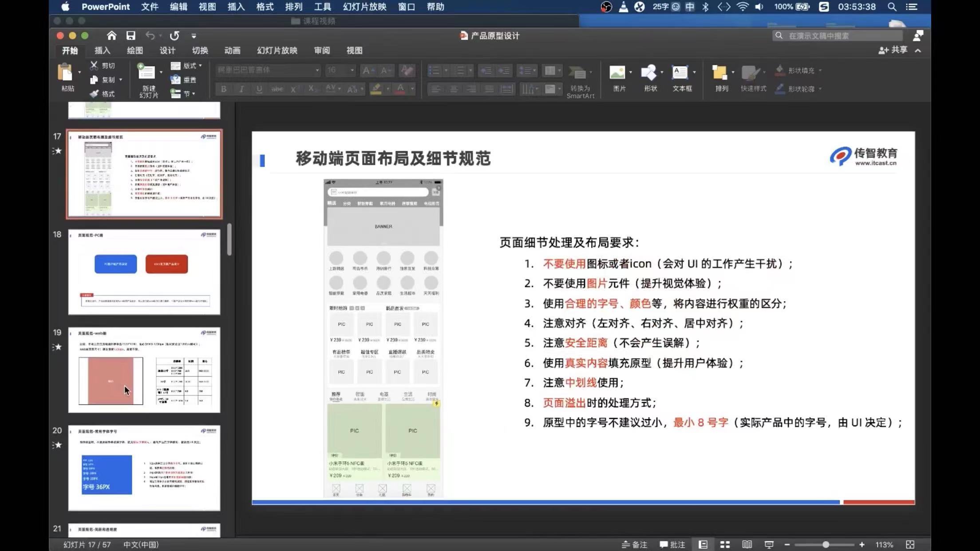This screenshot has height=551, width=980.
Task: Open the new slide dropdown arrow
Action: pyautogui.click(x=161, y=72)
